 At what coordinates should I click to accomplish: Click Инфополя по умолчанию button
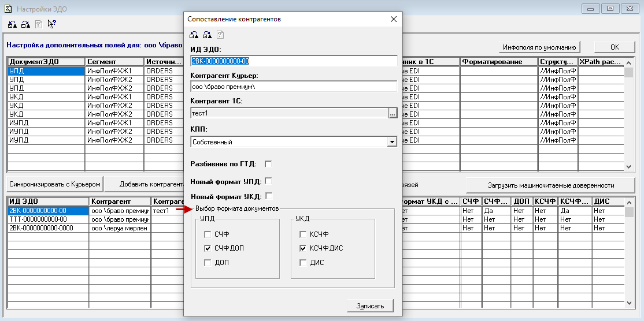pos(540,47)
